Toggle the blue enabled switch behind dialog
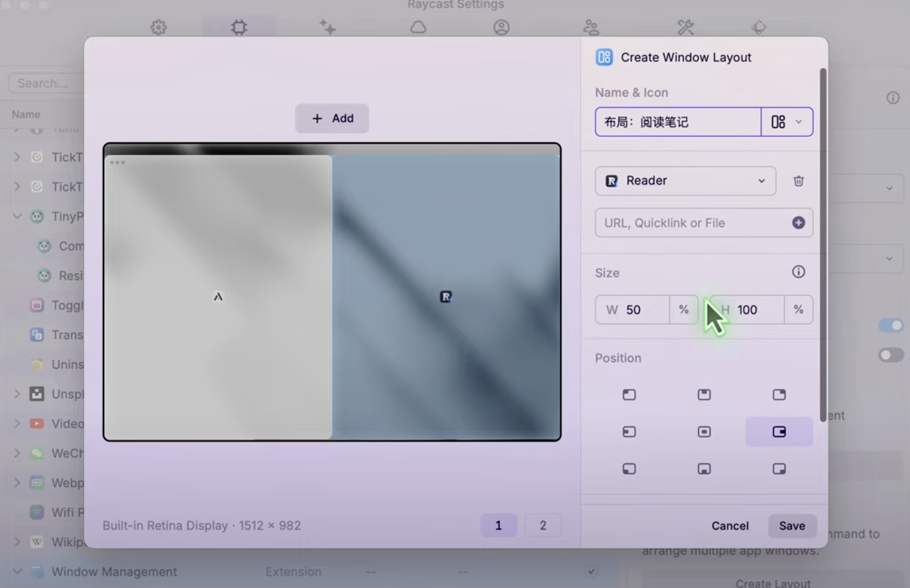Screen dimensions: 910x588 click(890, 325)
